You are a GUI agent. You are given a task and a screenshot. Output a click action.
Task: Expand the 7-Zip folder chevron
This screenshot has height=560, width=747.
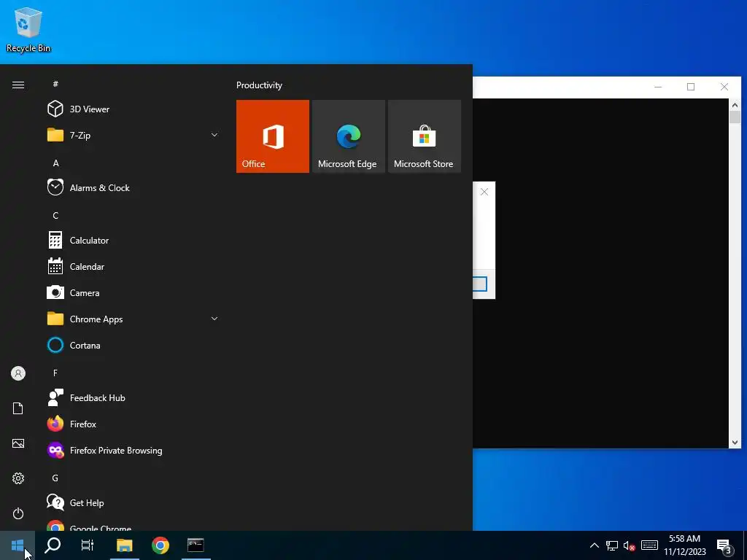point(214,135)
